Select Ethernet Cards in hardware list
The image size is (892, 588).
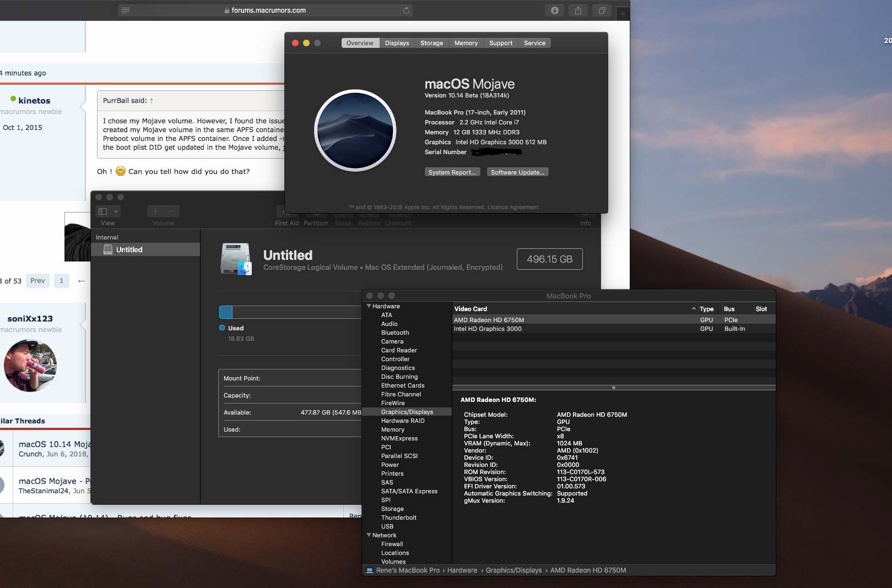point(403,385)
